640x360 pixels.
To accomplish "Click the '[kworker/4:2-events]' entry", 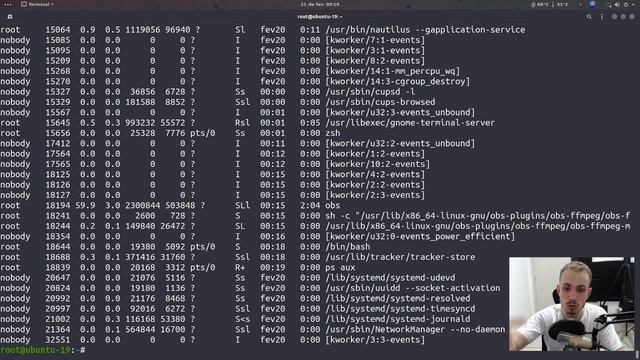I will pyautogui.click(x=375, y=174).
